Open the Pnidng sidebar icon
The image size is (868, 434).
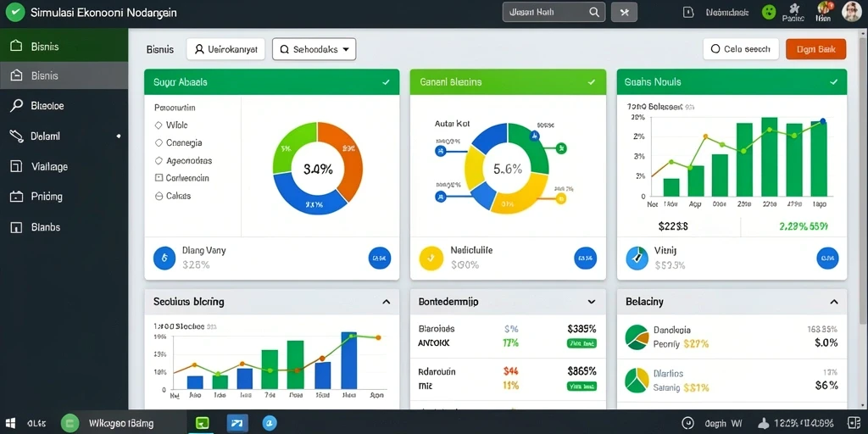(17, 197)
